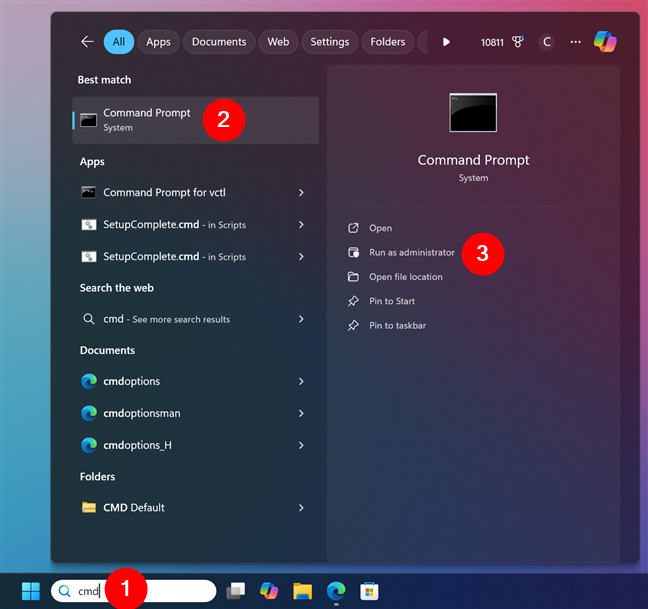Image resolution: width=648 pixels, height=609 pixels.
Task: Switch to the Folders filter tab
Action: coord(388,42)
